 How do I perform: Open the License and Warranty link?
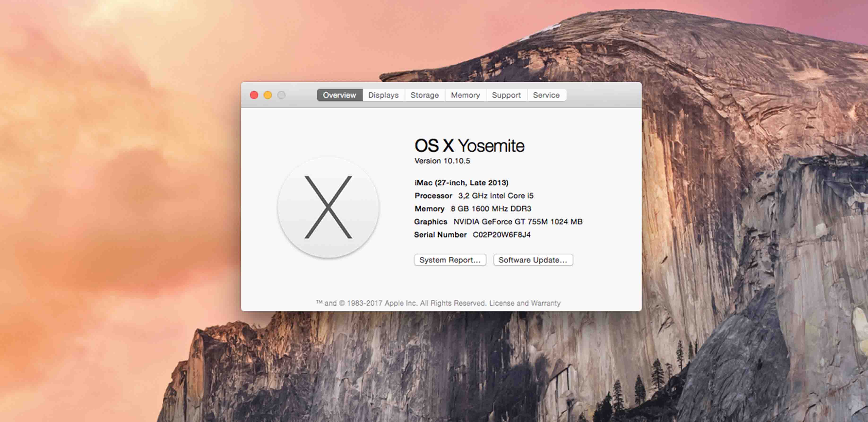(524, 303)
